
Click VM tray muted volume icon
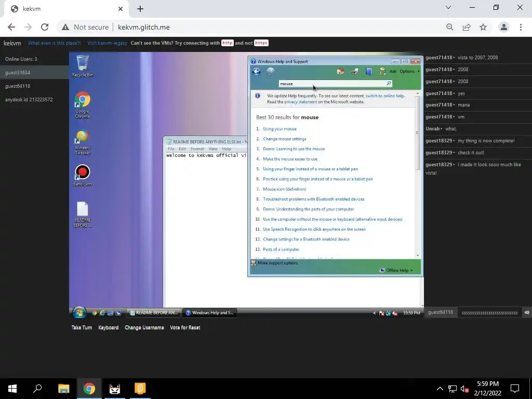[395, 313]
